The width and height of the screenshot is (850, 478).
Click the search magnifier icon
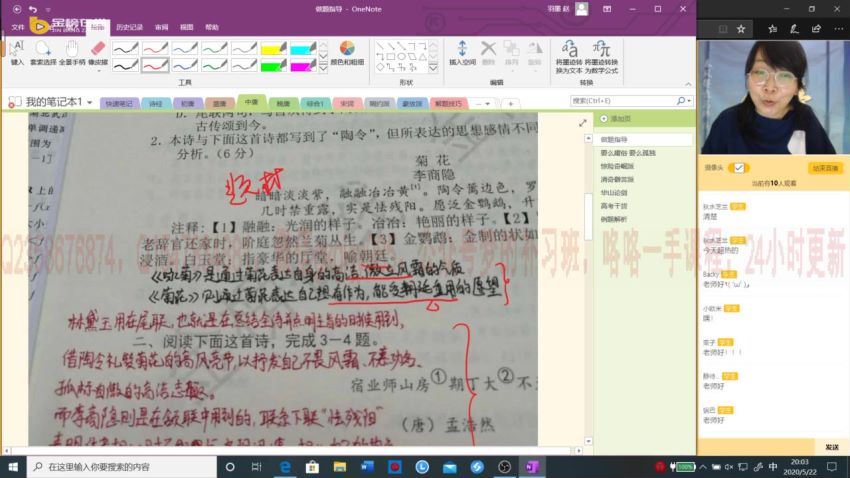681,101
